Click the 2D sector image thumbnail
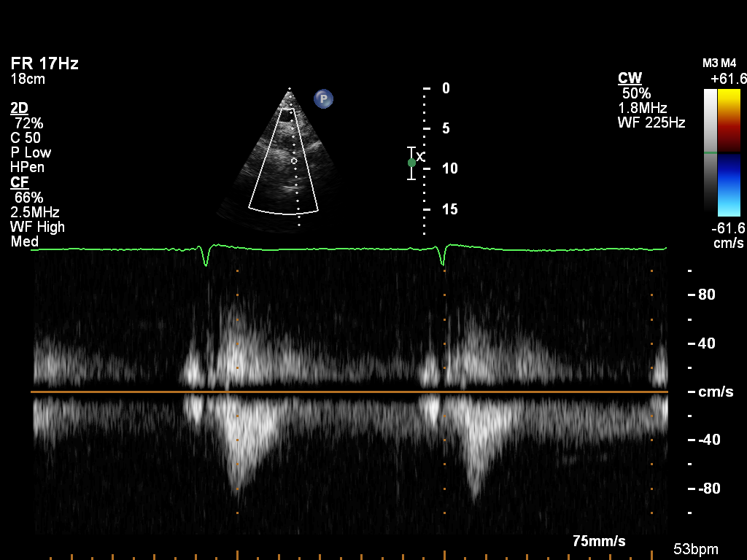Viewport: 747px width, 560px height. [285, 160]
